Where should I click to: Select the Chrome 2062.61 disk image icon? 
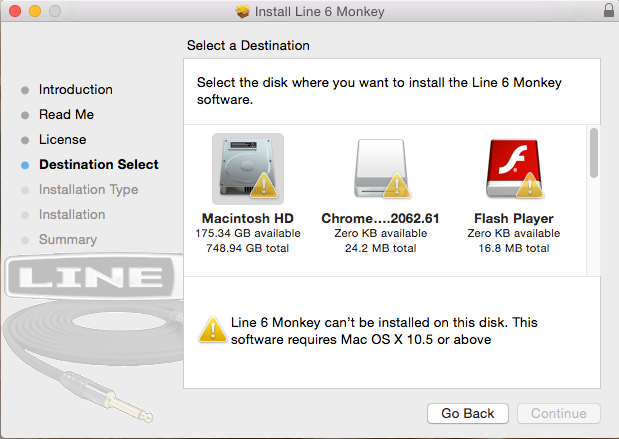click(381, 169)
